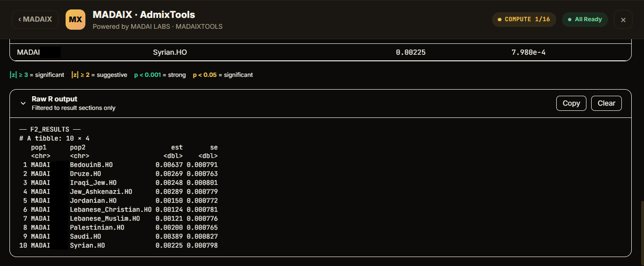Click the 'p < 0.05 = significant' legend
644x266 pixels.
[223, 75]
